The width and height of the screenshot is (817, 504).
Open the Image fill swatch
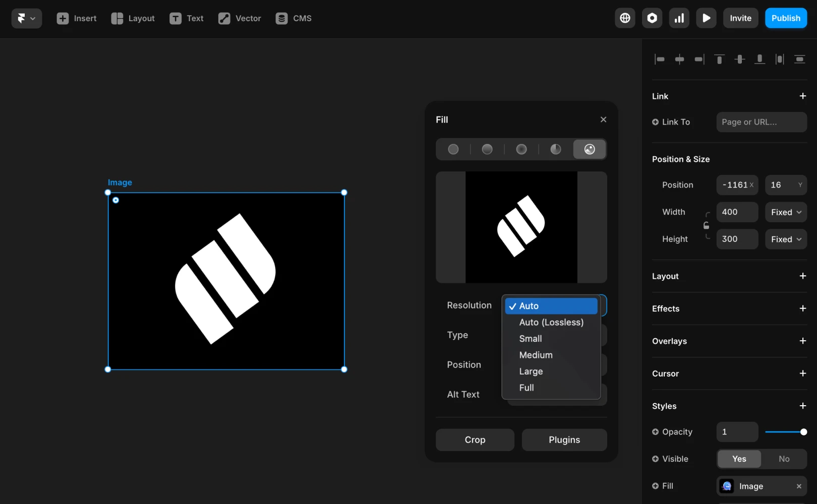(727, 486)
